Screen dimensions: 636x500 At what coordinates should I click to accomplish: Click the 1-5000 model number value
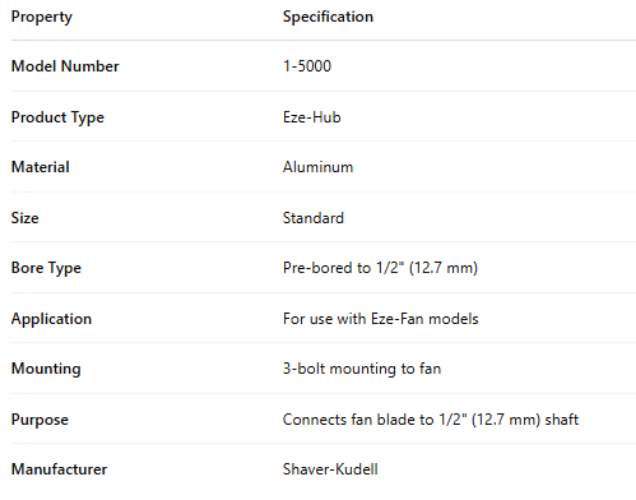point(307,67)
